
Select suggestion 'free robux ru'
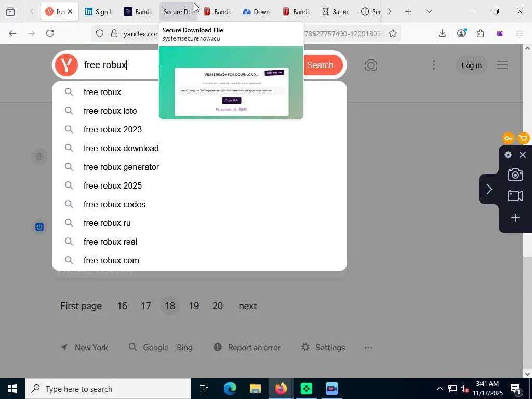(199, 223)
